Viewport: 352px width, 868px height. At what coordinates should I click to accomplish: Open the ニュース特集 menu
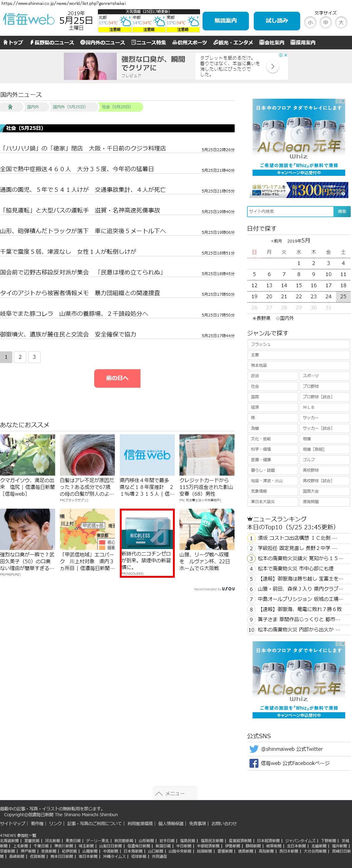pyautogui.click(x=149, y=43)
